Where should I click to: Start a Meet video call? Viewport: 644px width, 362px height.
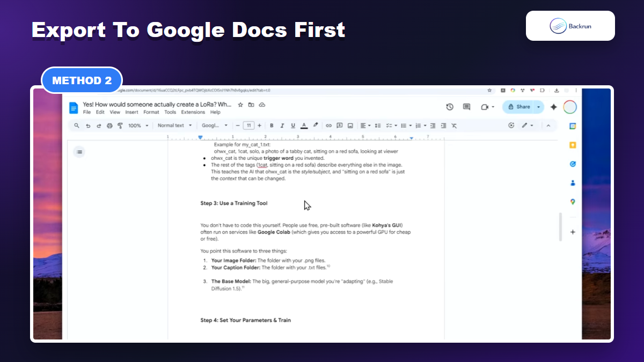tap(485, 107)
